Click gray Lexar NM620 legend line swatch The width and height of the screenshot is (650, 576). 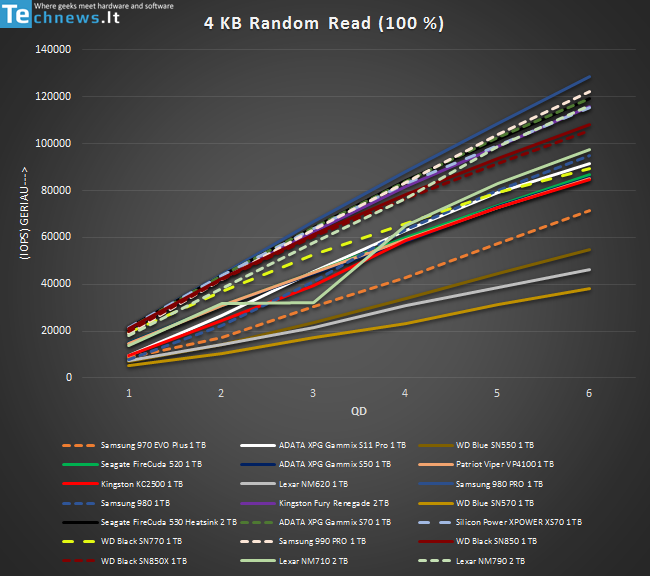(258, 484)
